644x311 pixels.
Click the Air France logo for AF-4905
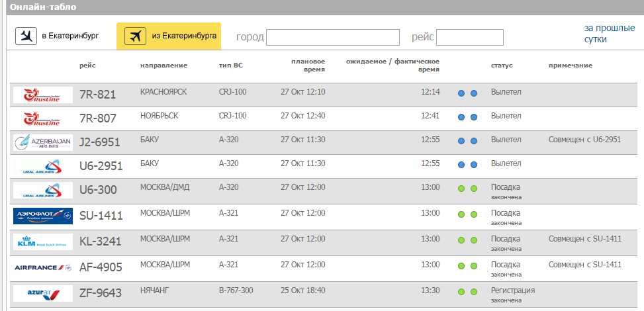(42, 267)
